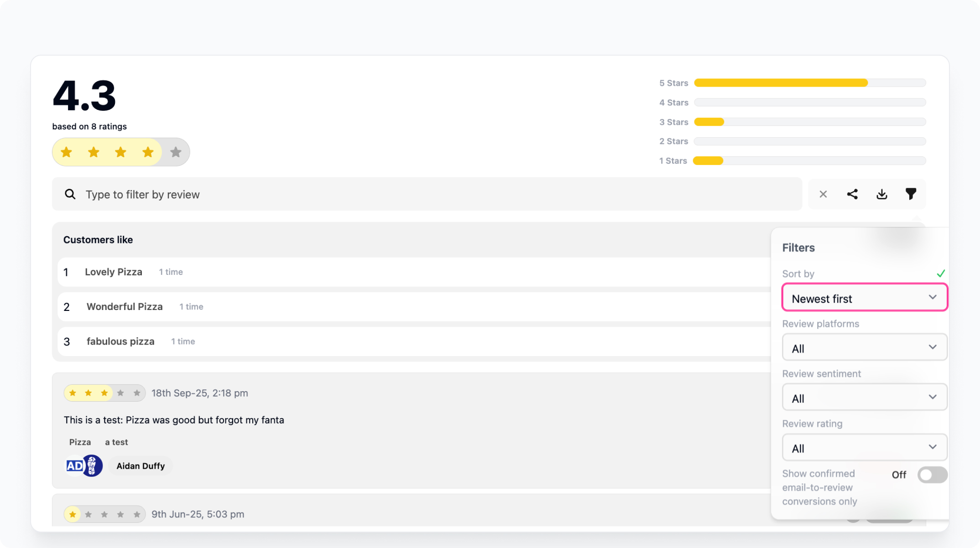Click the three-star rating of Sep review

[104, 393]
